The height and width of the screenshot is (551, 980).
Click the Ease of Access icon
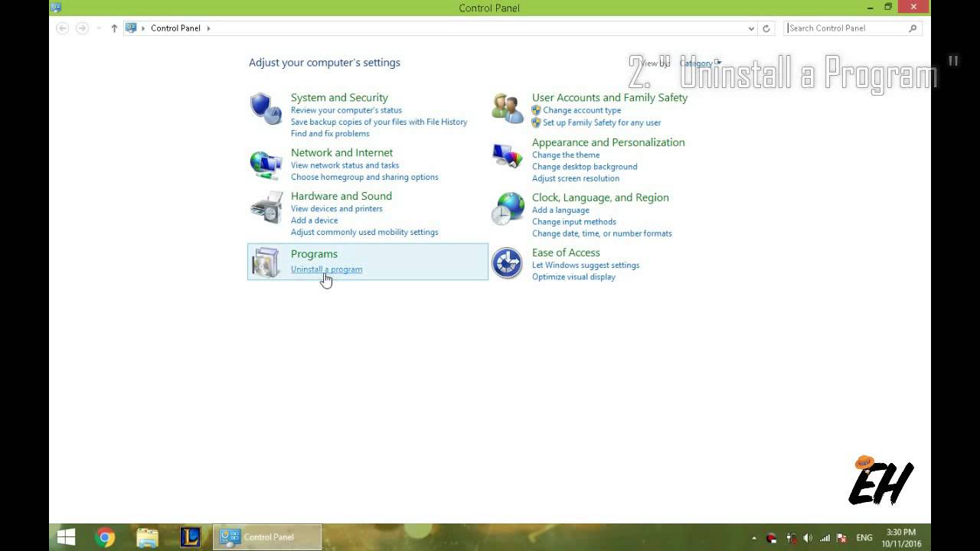pos(507,263)
